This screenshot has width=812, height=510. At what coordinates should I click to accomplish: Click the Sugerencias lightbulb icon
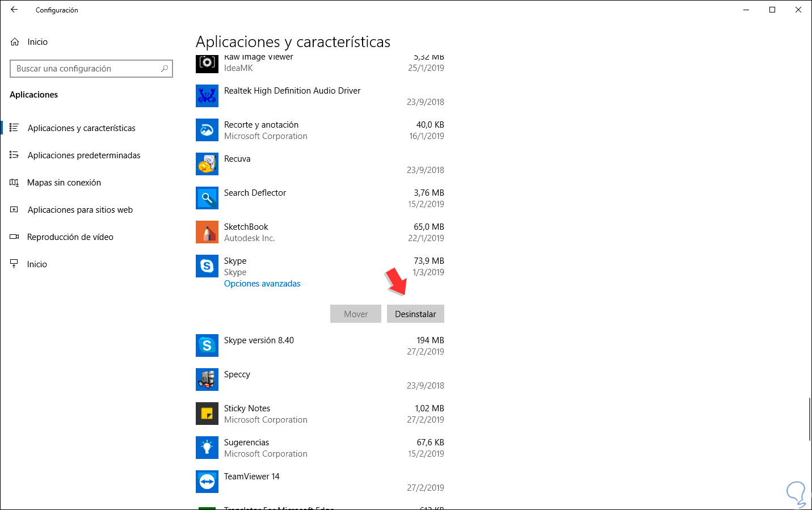pyautogui.click(x=207, y=448)
